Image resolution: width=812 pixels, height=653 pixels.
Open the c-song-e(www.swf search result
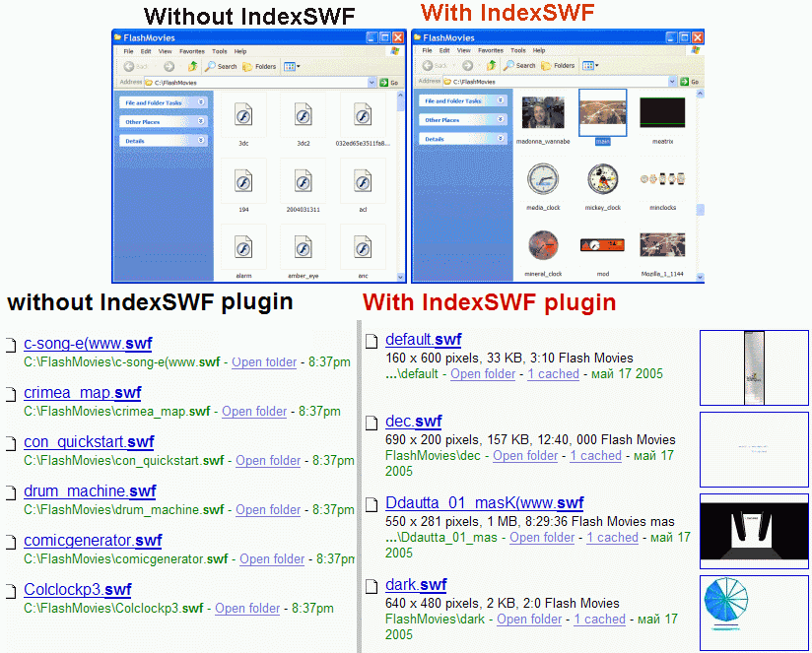pos(88,344)
